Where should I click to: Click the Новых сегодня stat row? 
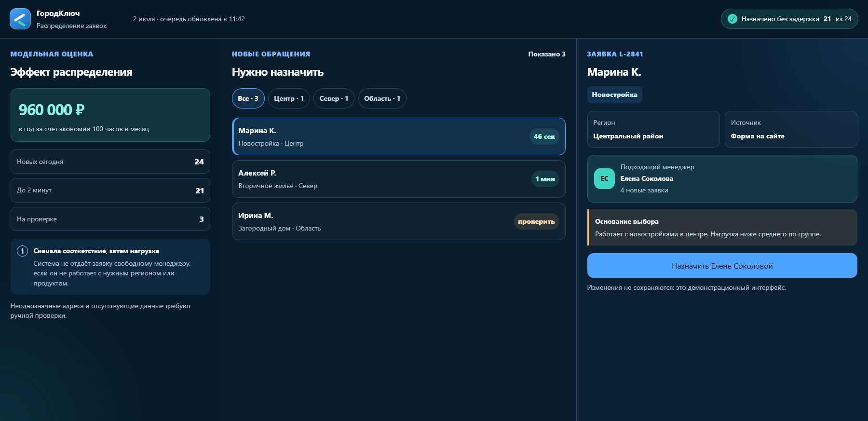tap(110, 162)
